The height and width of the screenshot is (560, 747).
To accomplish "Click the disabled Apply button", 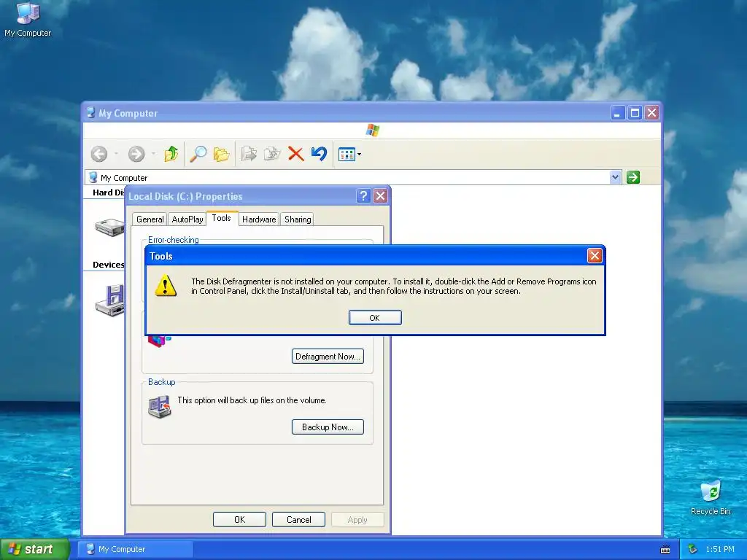I will [x=357, y=519].
